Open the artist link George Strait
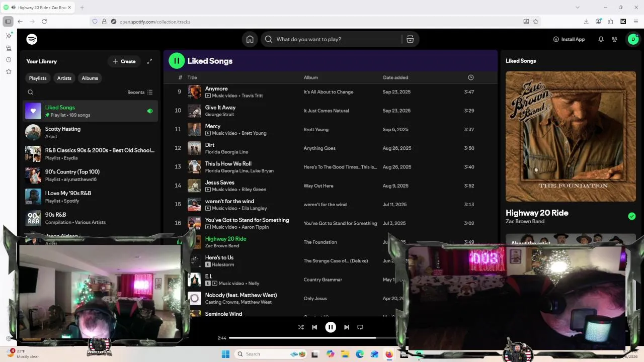This screenshot has height=362, width=644. (219, 114)
